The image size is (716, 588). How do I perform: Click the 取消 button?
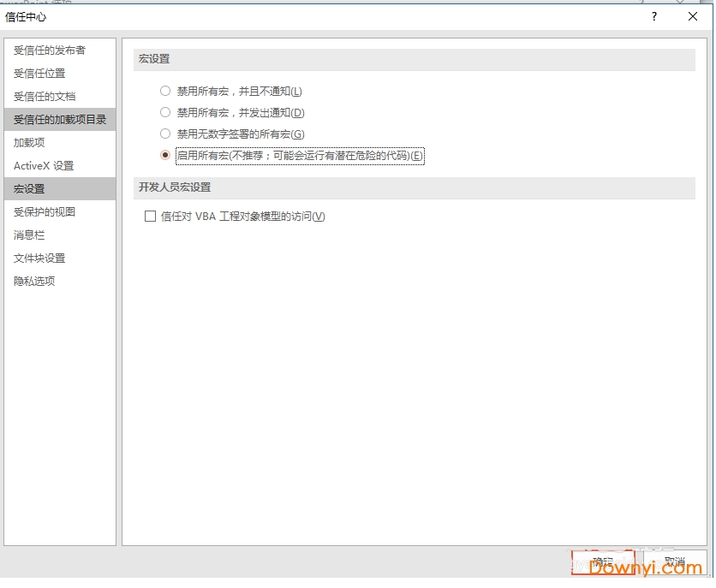[674, 562]
